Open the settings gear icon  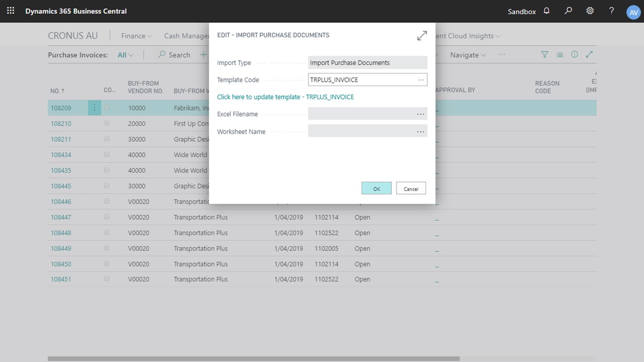click(x=590, y=11)
